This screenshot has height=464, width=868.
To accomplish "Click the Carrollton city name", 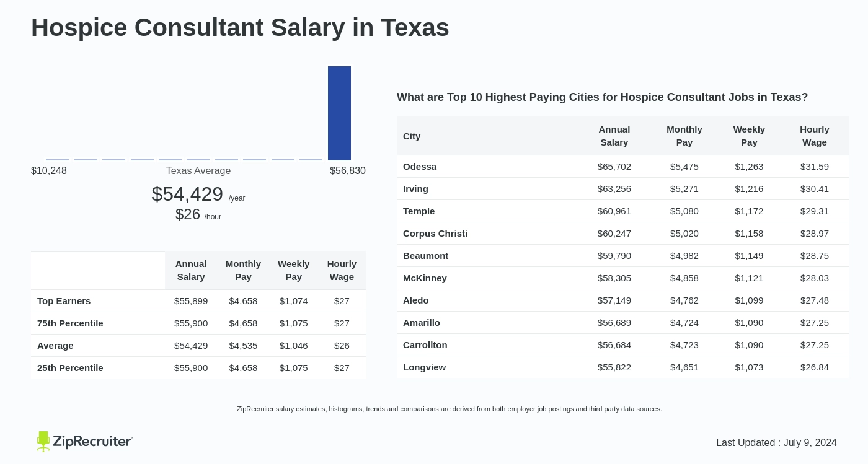I will [x=425, y=344].
